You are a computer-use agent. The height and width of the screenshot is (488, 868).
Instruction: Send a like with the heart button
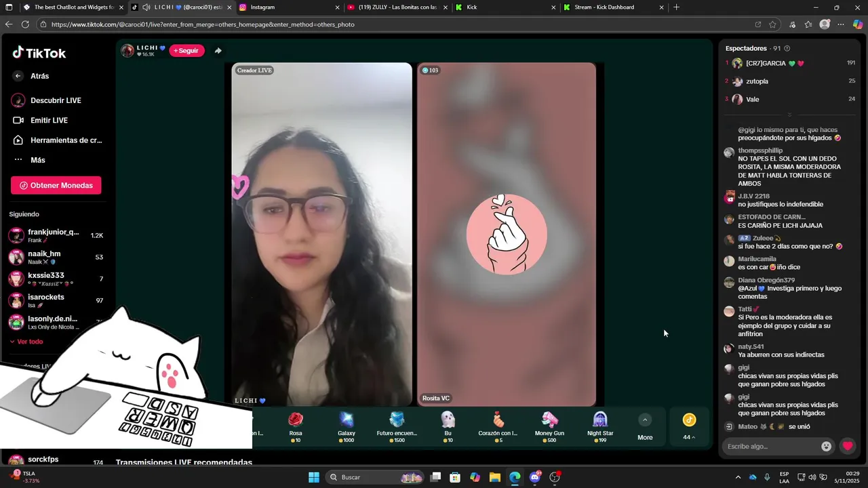tap(848, 446)
